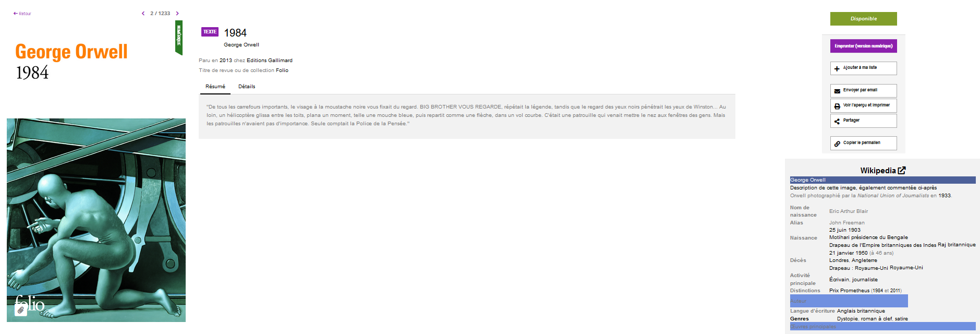Click the 1984 book cover image
The height and width of the screenshot is (334, 980).
pyautogui.click(x=96, y=220)
